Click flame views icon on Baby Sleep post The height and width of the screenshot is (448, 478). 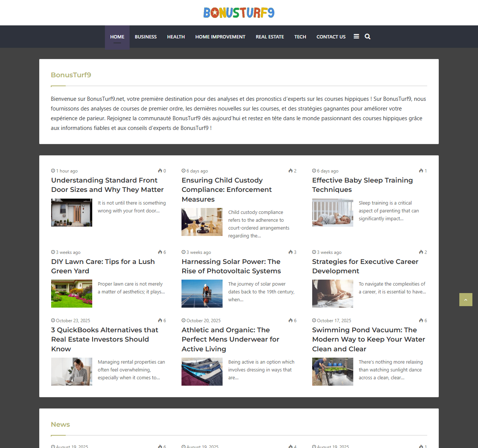(421, 171)
